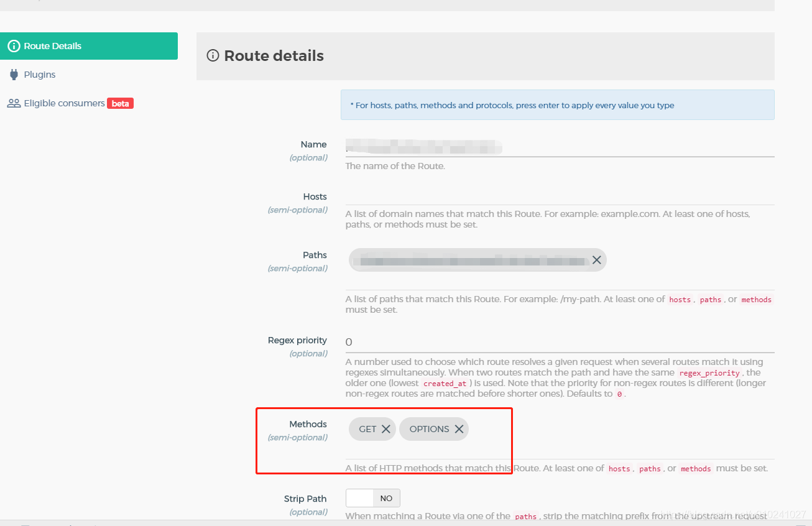Open the Plugins sidebar item

click(40, 75)
